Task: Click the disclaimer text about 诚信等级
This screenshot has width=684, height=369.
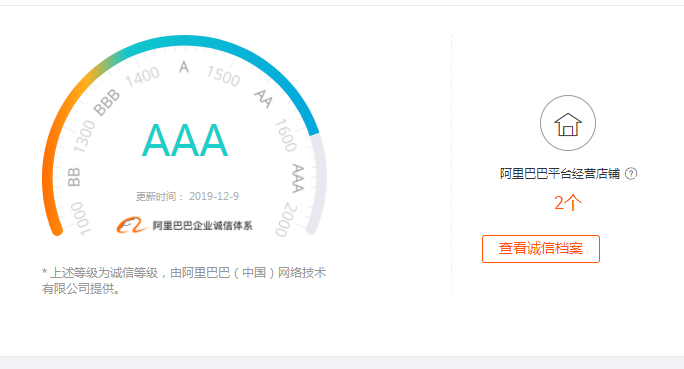Action: [184, 280]
